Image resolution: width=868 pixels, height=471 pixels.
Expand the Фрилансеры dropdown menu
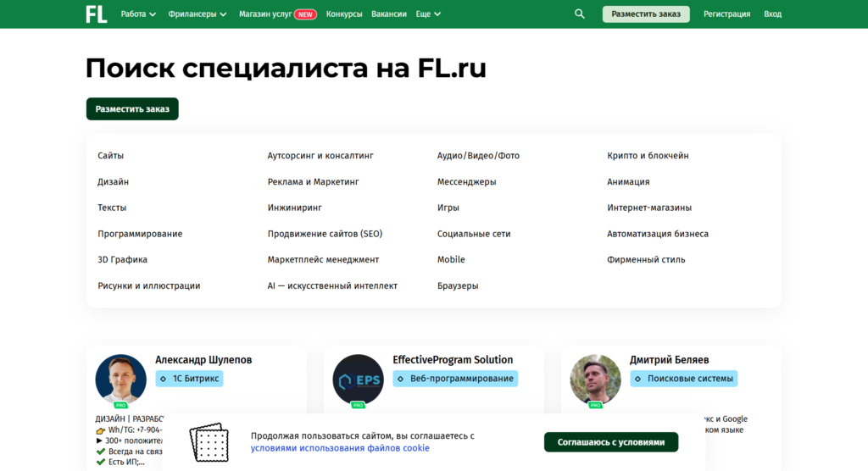[x=197, y=14]
